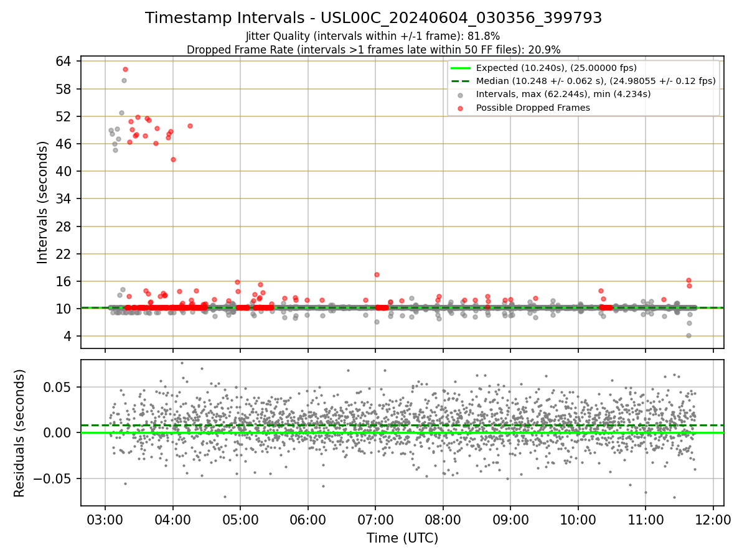Select the "Jitter Quality" 81.8% subtitle line
Screen dimensions: 747x560
(x=373, y=36)
